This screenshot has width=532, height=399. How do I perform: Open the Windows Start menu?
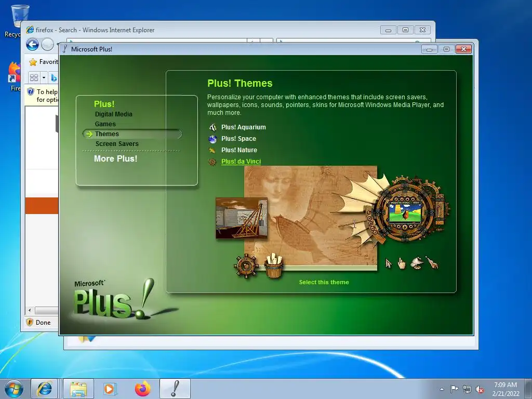pyautogui.click(x=14, y=389)
